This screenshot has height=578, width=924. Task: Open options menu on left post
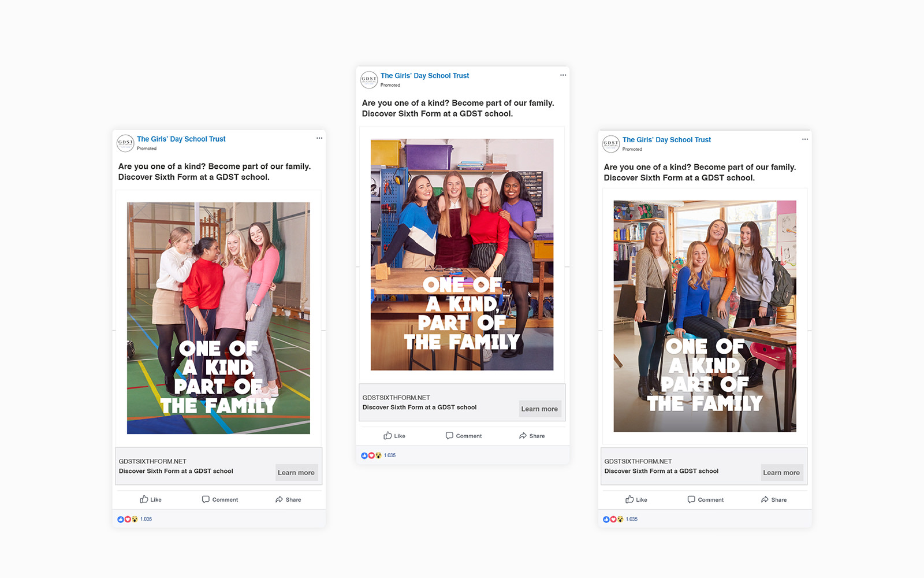(x=319, y=138)
